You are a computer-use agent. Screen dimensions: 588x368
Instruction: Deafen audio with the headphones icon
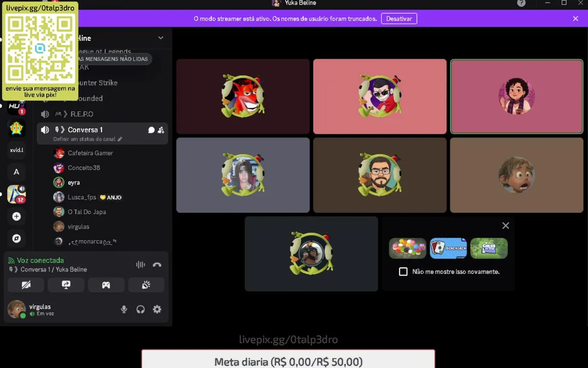coord(141,309)
